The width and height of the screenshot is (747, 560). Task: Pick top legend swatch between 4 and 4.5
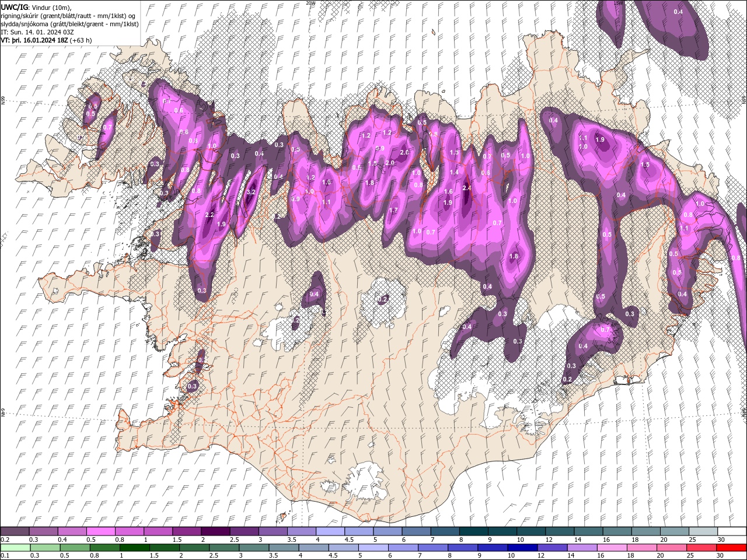pyautogui.click(x=330, y=531)
